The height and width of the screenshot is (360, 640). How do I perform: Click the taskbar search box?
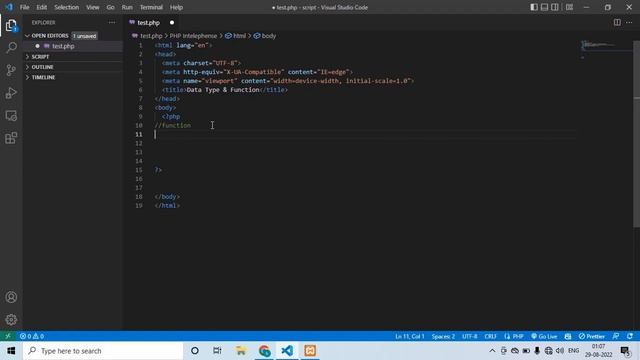[103, 351]
